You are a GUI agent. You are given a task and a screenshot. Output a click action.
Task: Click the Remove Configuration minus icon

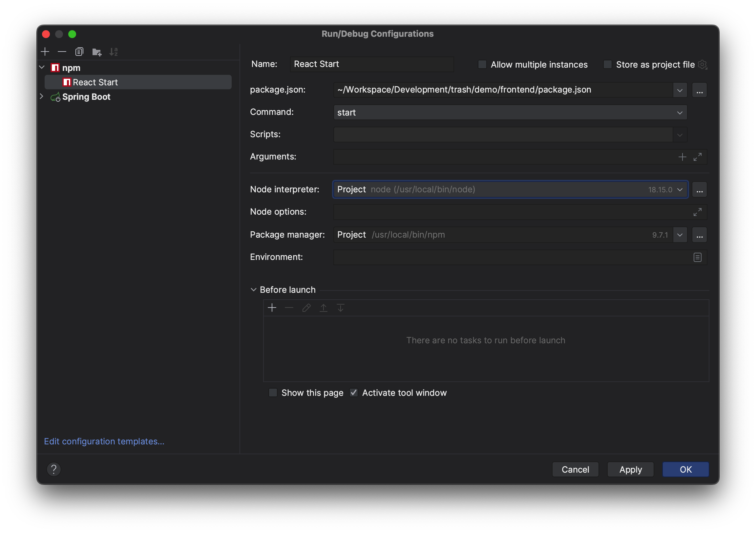pyautogui.click(x=62, y=52)
